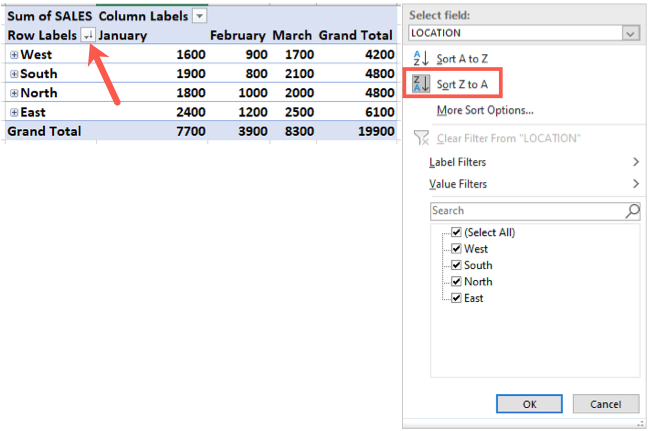
Task: Select the overall total 19900
Action: click(376, 131)
